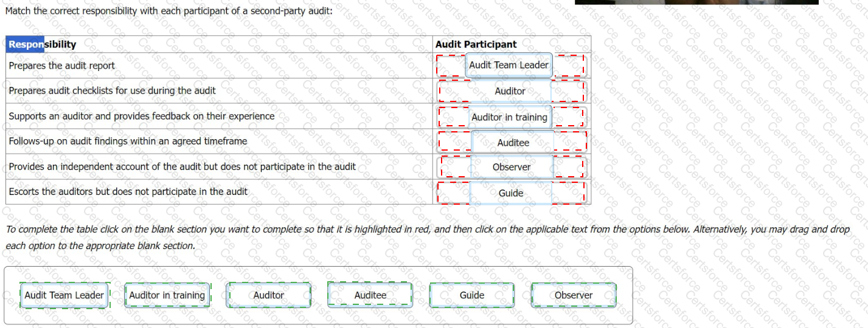Pick the Auditee option in options box
Viewport: 868px width, 328px height.
pos(370,295)
